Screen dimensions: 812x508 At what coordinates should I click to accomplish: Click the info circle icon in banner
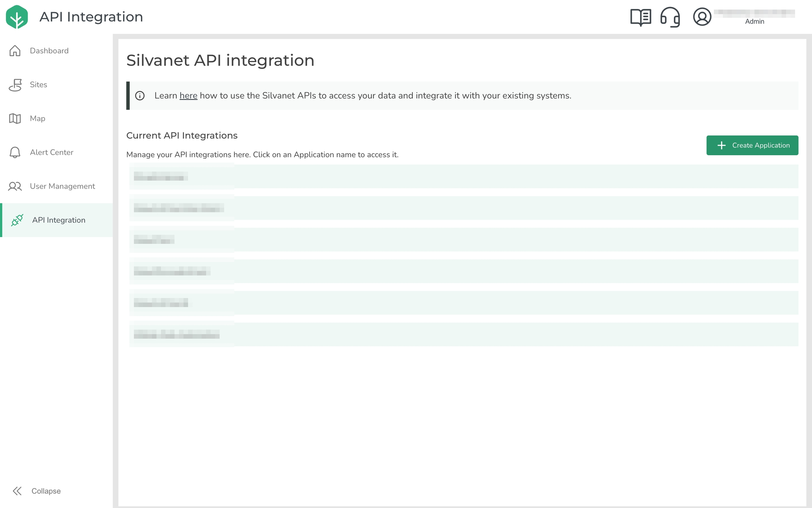pyautogui.click(x=140, y=96)
